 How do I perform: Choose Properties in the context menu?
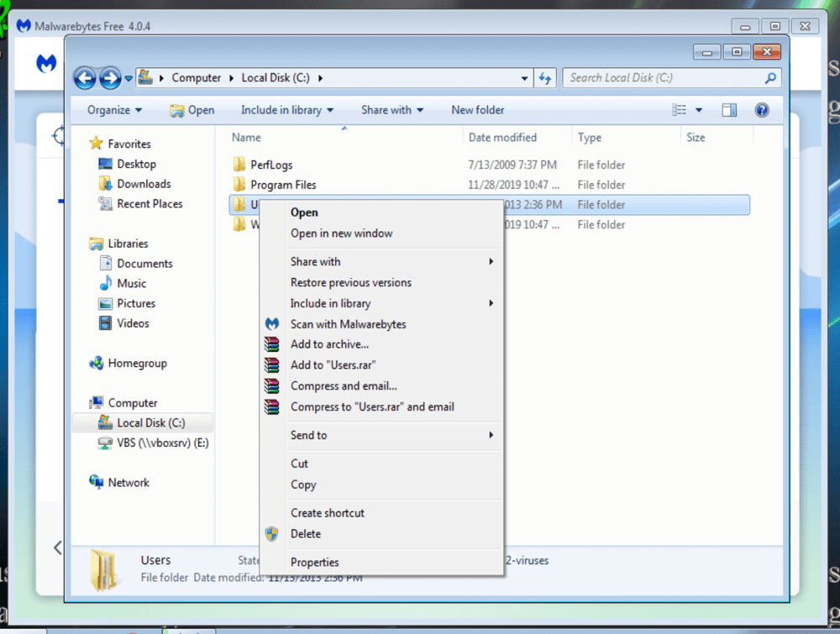pos(381,563)
